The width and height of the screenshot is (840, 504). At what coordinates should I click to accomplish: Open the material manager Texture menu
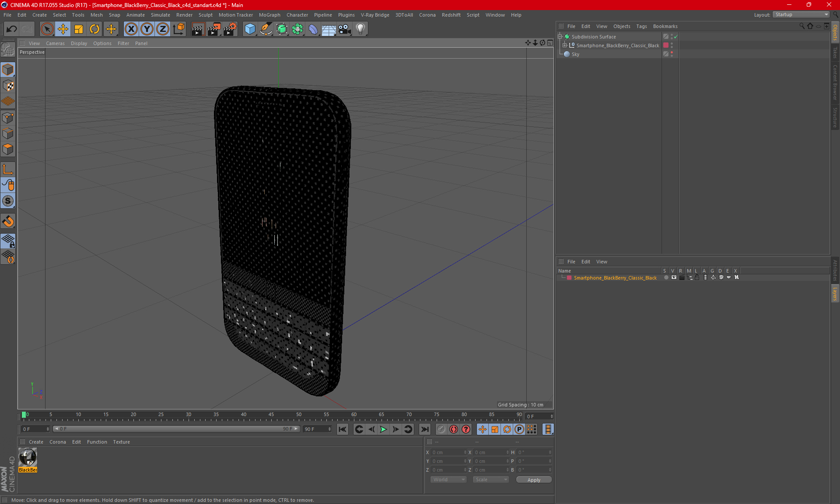(121, 442)
